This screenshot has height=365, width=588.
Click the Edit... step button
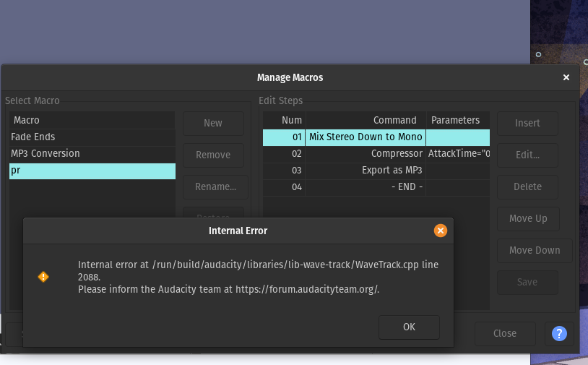(x=527, y=155)
